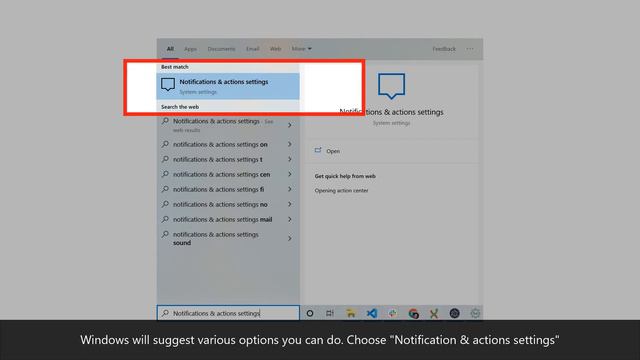Select suggestion 'notifications & actions settings no'
The height and width of the screenshot is (360, 640).
tap(228, 204)
